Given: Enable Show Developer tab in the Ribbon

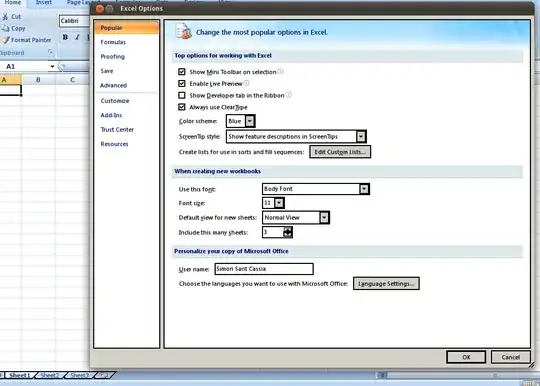Looking at the screenshot, I should pyautogui.click(x=182, y=95).
